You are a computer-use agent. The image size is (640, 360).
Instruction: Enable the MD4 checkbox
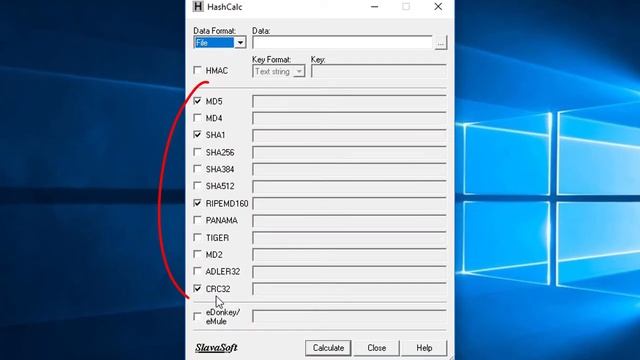198,118
